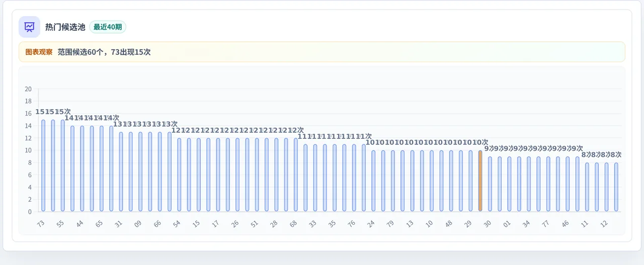Select the bar for number 24

click(373, 181)
